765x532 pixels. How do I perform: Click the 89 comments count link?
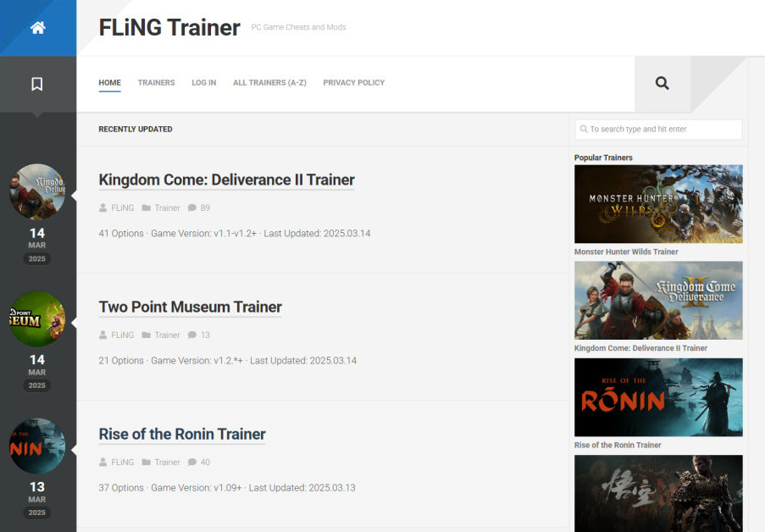click(205, 208)
